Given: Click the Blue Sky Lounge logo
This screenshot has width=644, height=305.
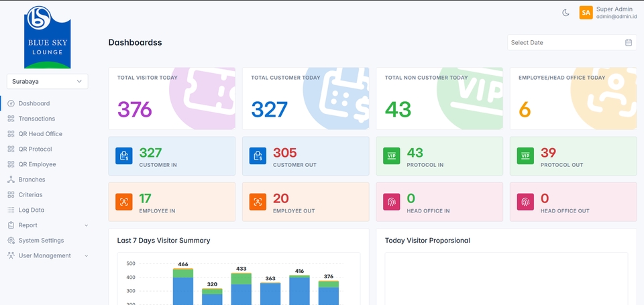Looking at the screenshot, I should [47, 37].
